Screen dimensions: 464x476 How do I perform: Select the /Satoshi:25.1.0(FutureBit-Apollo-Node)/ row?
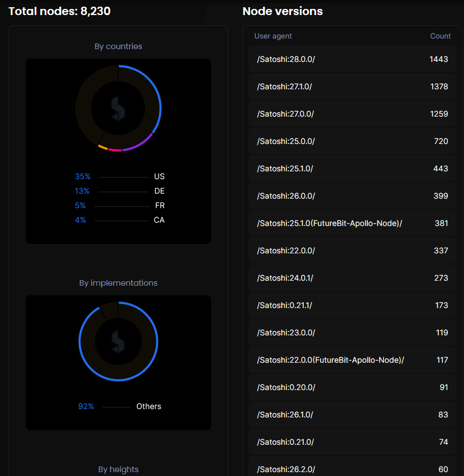pyautogui.click(x=352, y=223)
